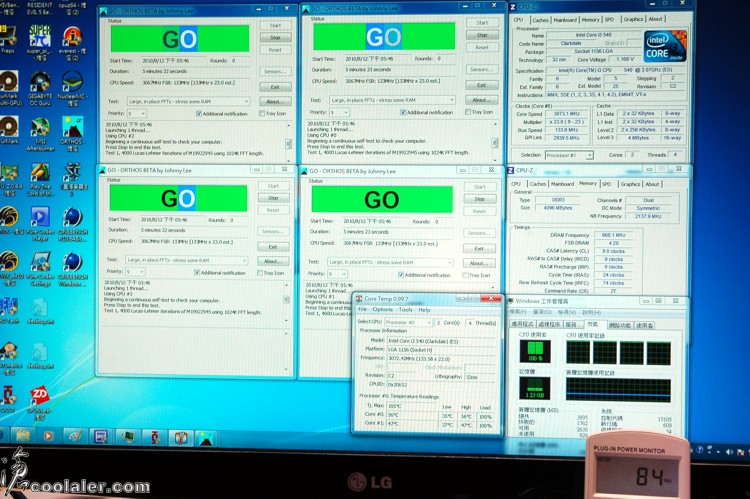This screenshot has width=750, height=499.
Task: Open Core Temp Tools menu
Action: pyautogui.click(x=406, y=310)
